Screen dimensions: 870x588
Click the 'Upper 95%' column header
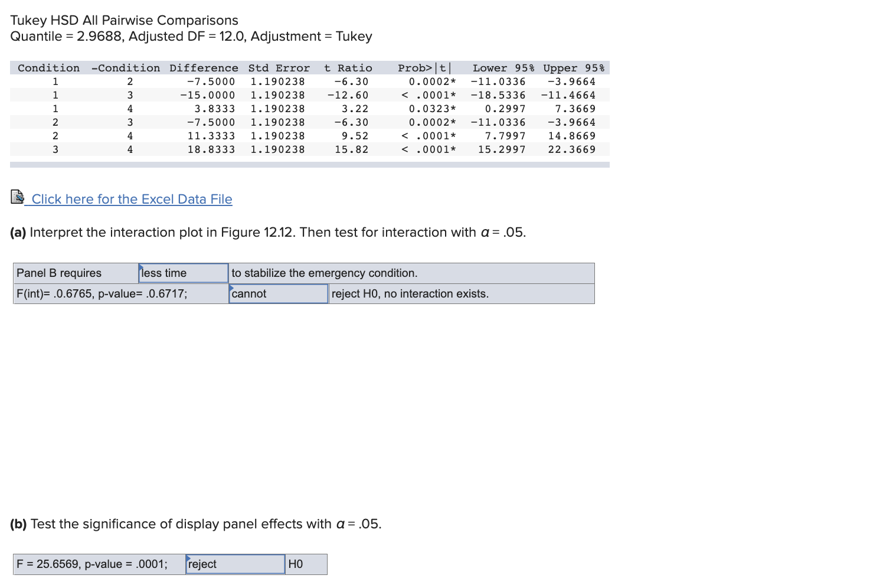click(574, 68)
